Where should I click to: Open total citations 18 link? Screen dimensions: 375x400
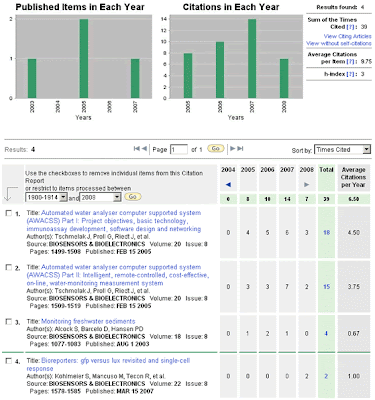(326, 233)
